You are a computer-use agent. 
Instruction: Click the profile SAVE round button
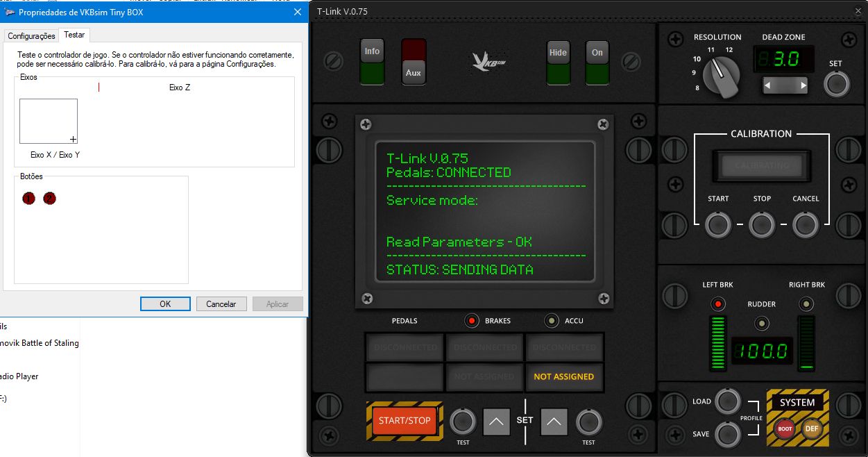tap(727, 434)
